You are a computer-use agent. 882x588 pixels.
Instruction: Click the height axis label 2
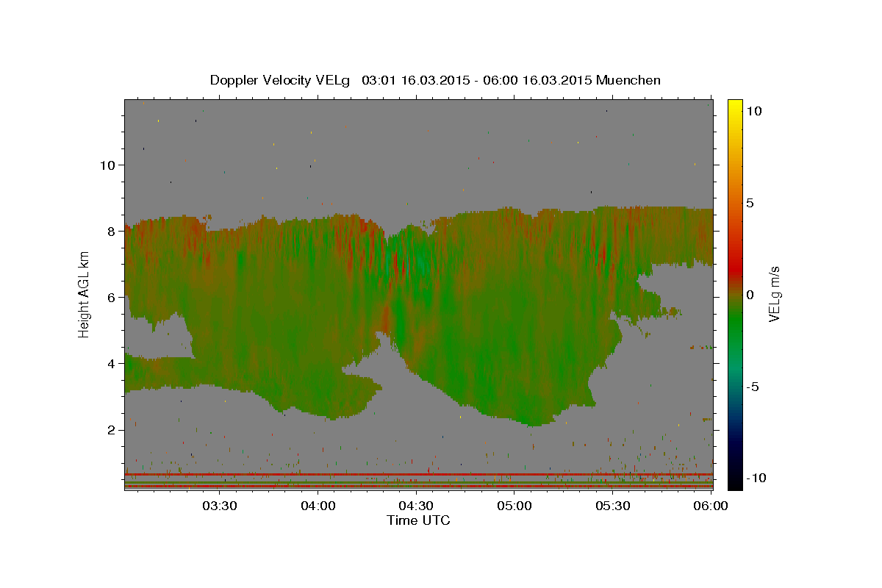[x=111, y=429]
